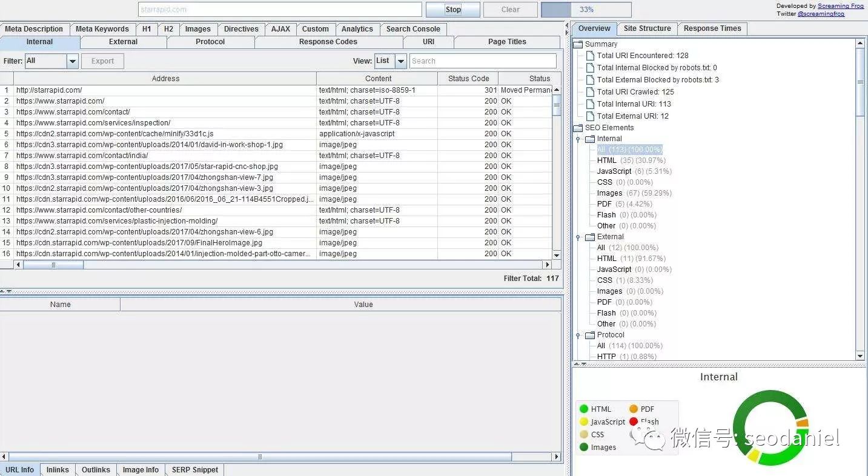Click the page icon for Total Internal Blocked by robots.txt

(591, 68)
